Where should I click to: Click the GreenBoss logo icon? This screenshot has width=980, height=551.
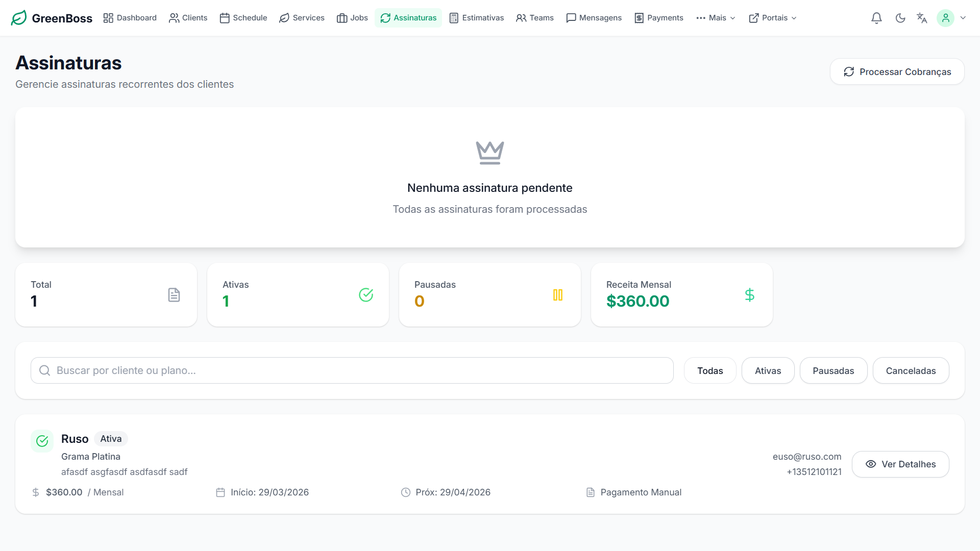(18, 17)
